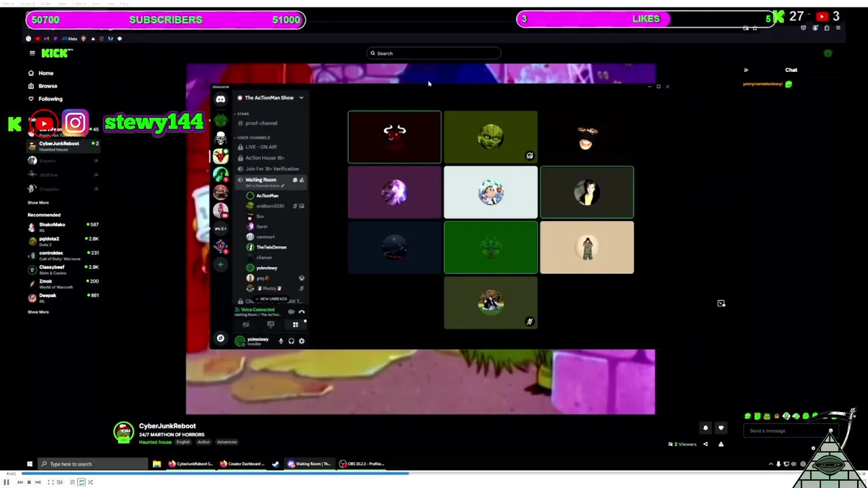The width and height of the screenshot is (868, 488).
Task: Click the Kick logo
Action: coord(54,53)
